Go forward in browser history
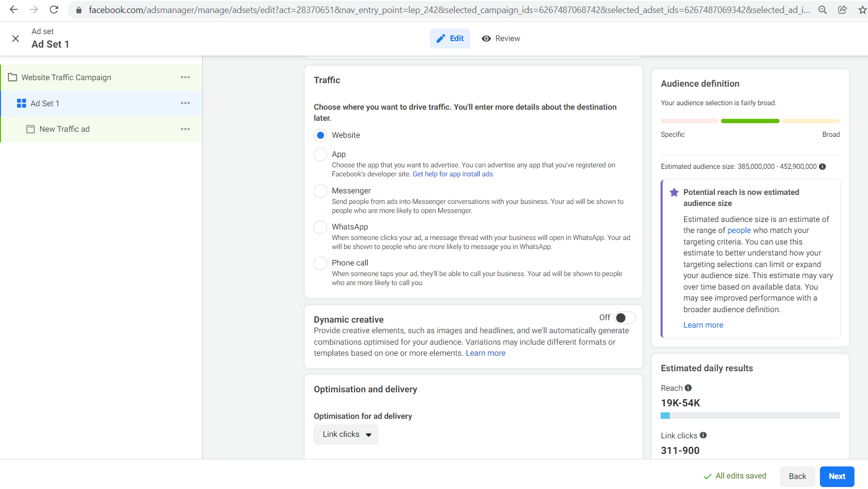868x489 pixels. (x=34, y=10)
